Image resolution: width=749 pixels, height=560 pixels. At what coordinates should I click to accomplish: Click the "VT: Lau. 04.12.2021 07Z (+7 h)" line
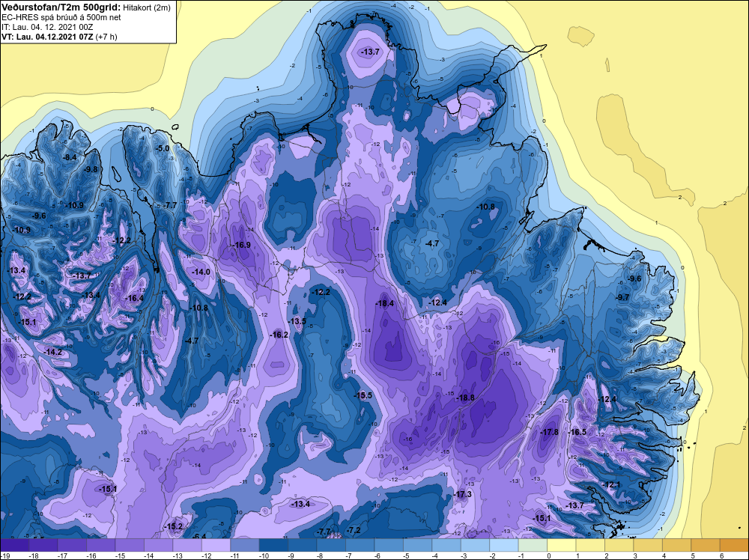(59, 37)
